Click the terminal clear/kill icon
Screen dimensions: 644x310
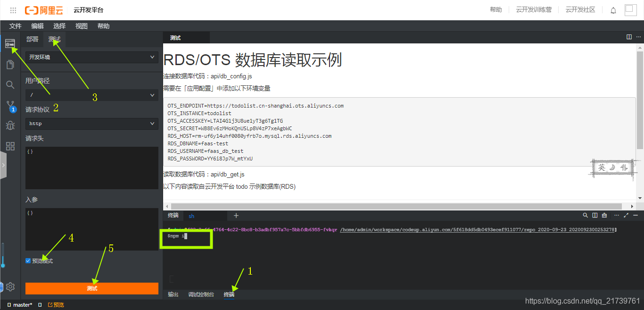[604, 215]
